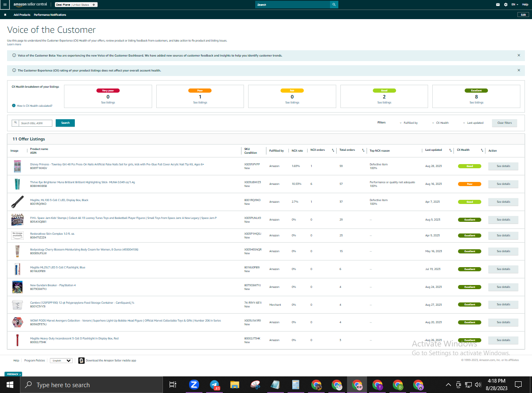Click the Amazon Seller Central logo

[31, 5]
